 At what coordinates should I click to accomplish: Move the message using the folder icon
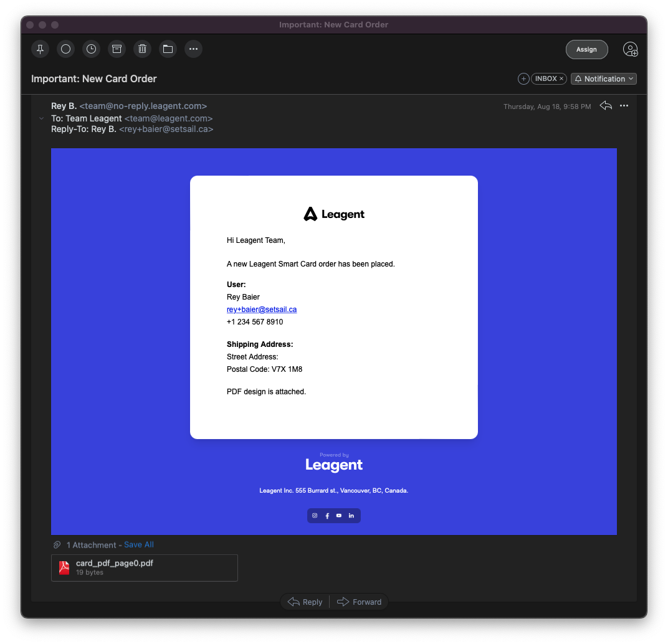point(168,49)
